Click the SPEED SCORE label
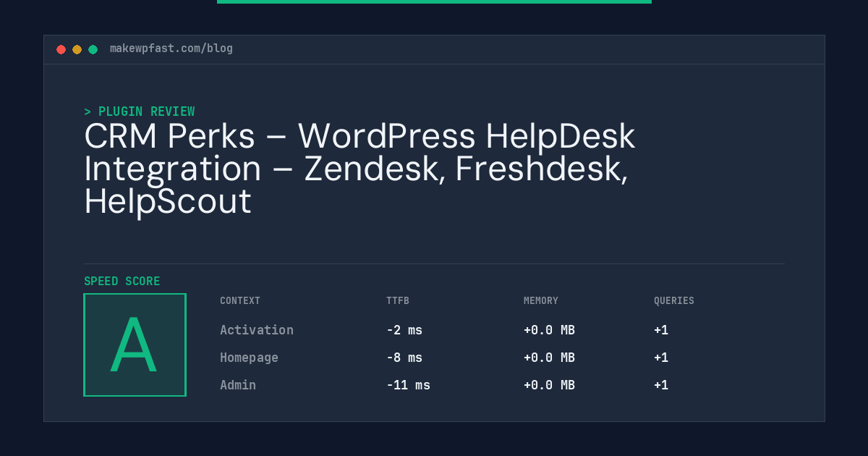The height and width of the screenshot is (456, 868). (122, 281)
